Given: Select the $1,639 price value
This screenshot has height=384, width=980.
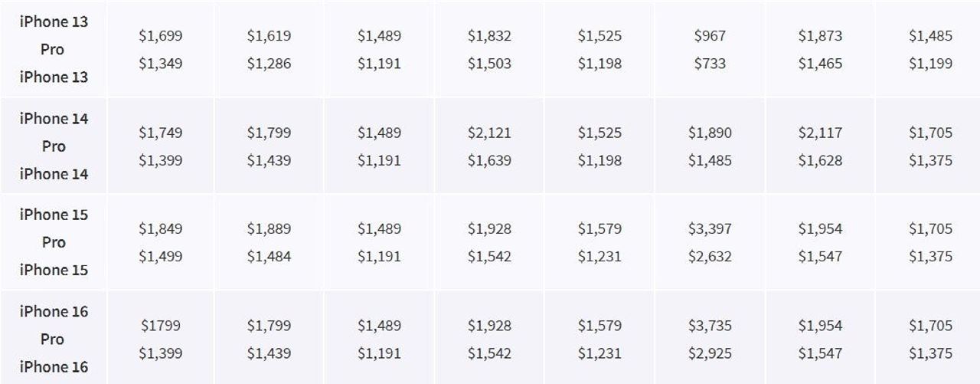Looking at the screenshot, I should click(489, 160).
